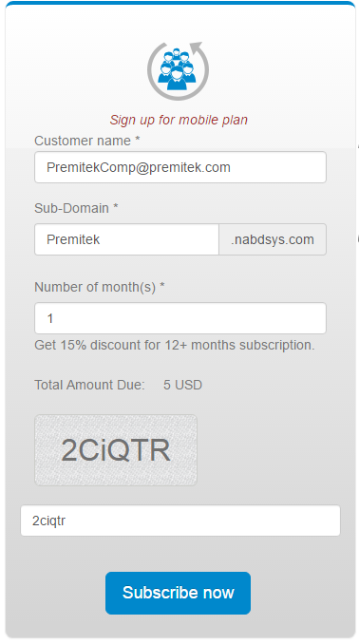
Task: Click the 'Sign up for mobile plan' heading
Action: (179, 120)
